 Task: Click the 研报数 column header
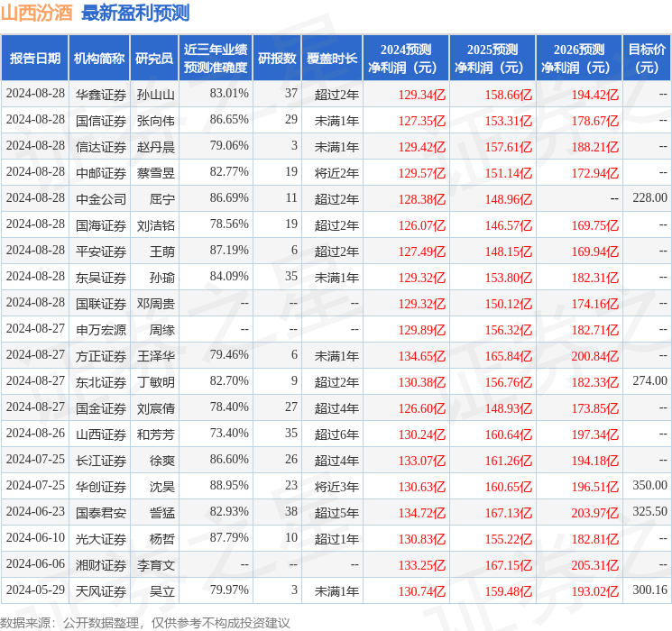(277, 59)
